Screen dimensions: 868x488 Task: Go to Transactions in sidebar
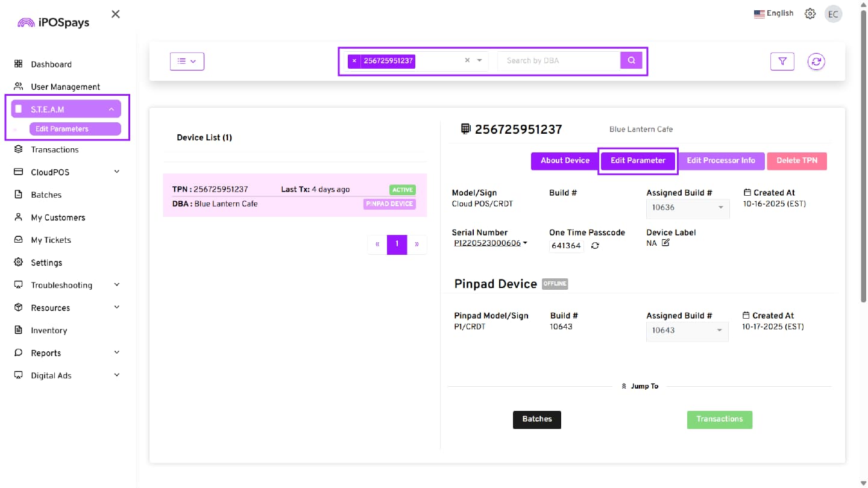coord(54,149)
